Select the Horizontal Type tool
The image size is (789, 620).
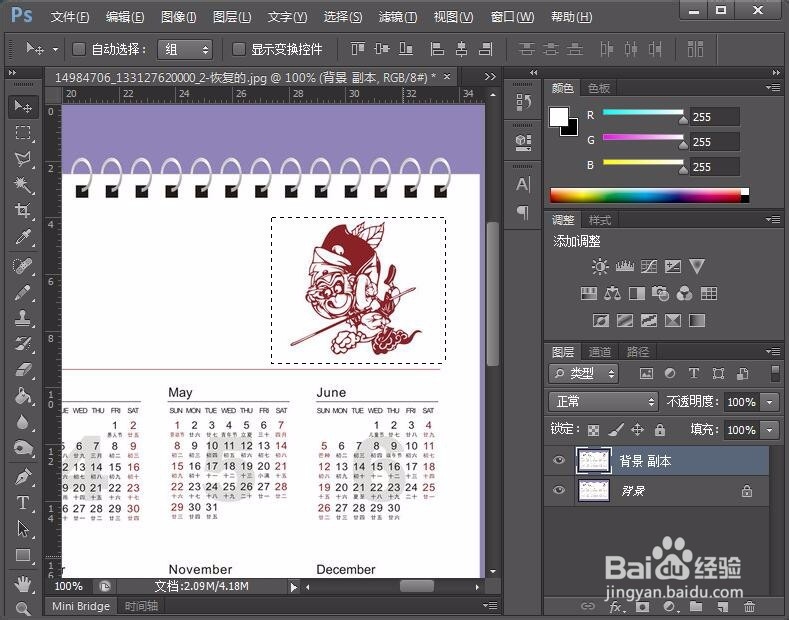coord(23,502)
